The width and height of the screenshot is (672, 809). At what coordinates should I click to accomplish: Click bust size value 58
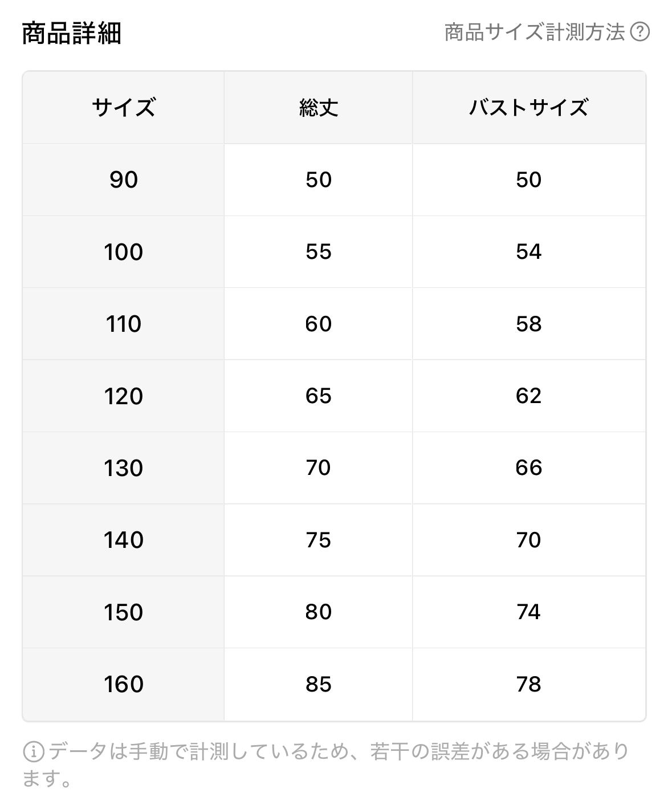528,324
